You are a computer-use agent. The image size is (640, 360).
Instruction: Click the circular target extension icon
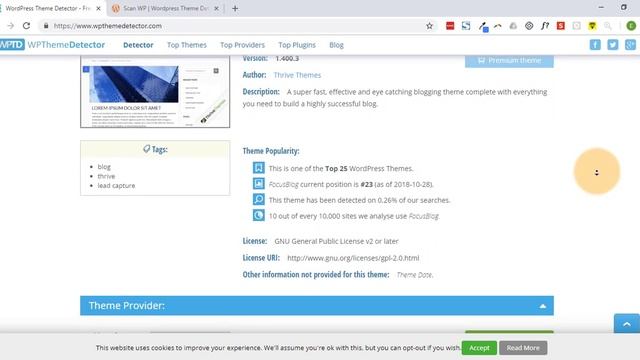[x=529, y=26]
